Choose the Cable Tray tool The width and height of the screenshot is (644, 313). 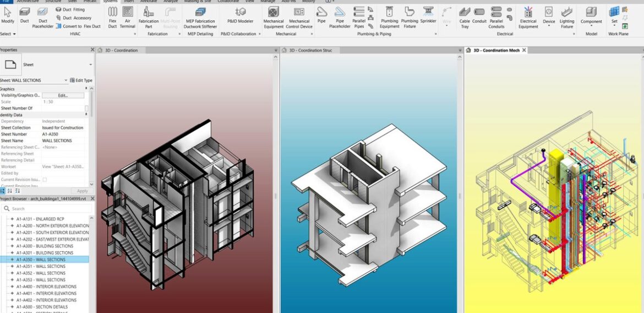tap(465, 17)
